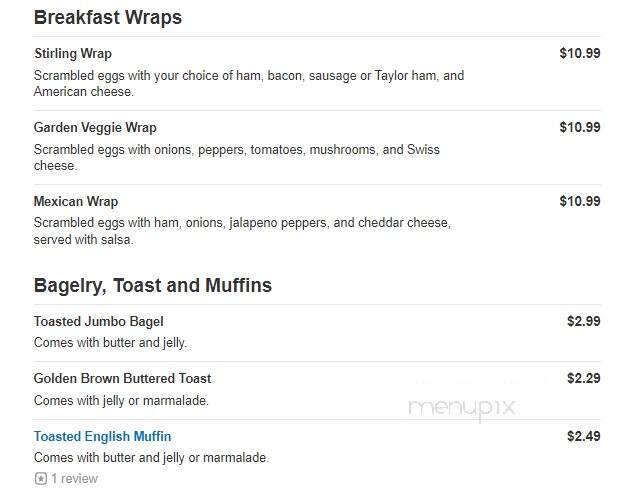This screenshot has width=641, height=490.
Task: Select the Mexican Wrap item name
Action: 76,201
